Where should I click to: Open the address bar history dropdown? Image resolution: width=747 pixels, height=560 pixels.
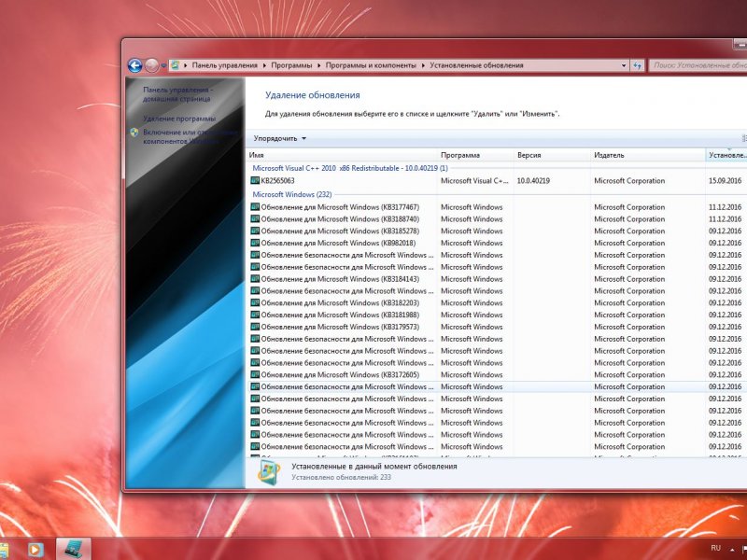(x=624, y=65)
